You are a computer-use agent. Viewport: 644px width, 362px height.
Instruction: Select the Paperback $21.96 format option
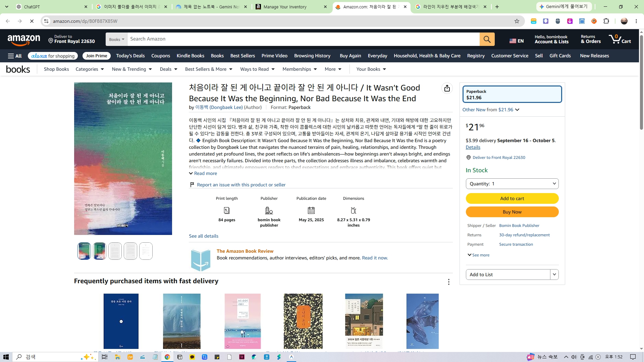[x=512, y=94]
